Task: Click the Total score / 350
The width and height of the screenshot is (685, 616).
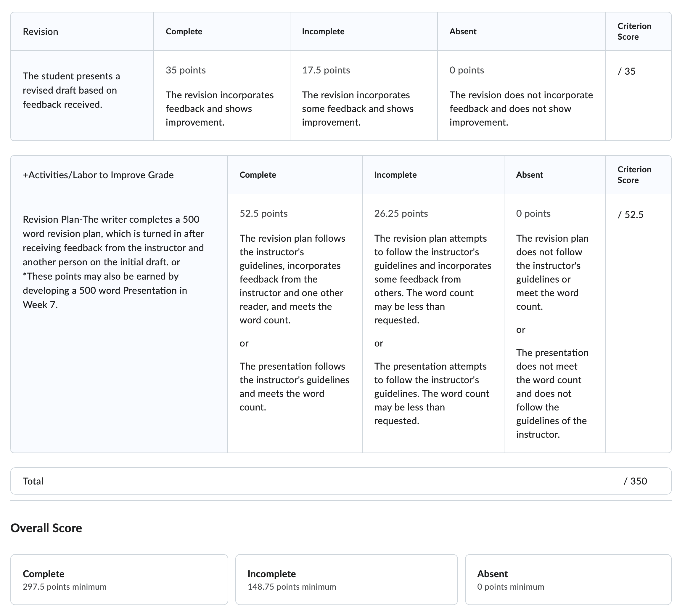Action: click(x=635, y=481)
